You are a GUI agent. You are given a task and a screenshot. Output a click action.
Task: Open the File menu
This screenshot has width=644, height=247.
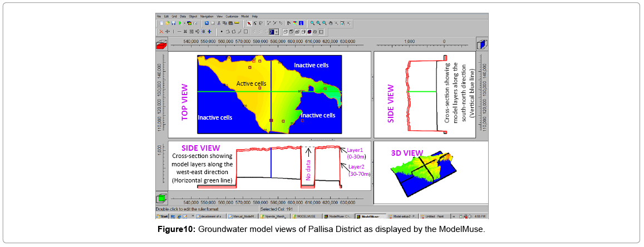[x=159, y=17]
